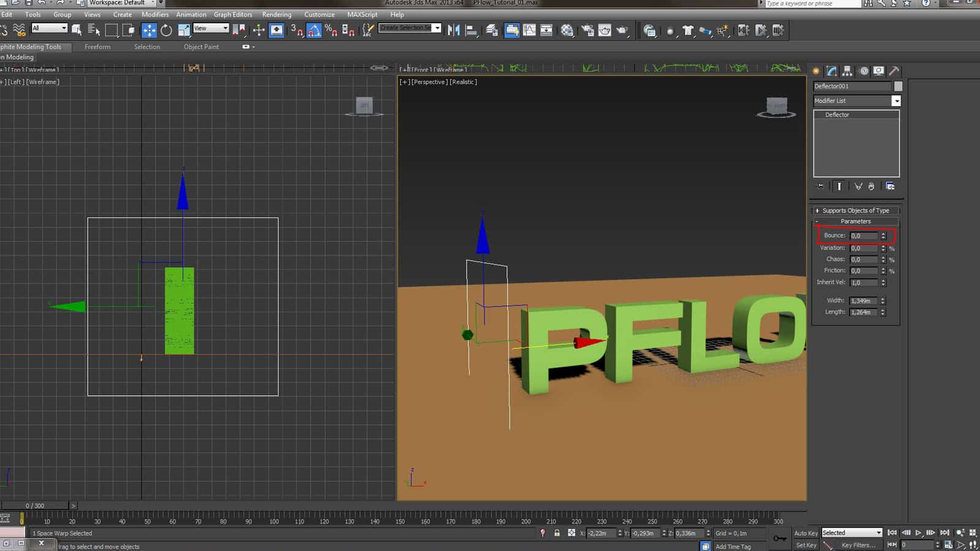The width and height of the screenshot is (980, 551).
Task: Enable Auto Key animation mode
Action: (805, 533)
